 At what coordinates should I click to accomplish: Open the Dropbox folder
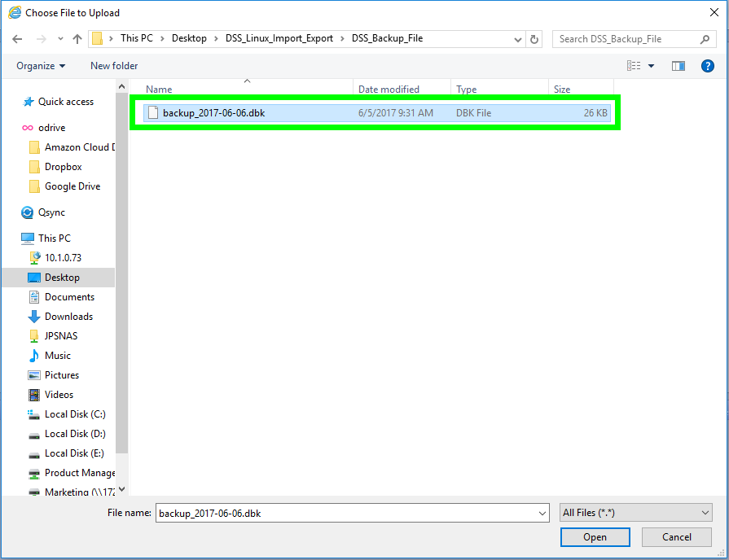click(64, 167)
